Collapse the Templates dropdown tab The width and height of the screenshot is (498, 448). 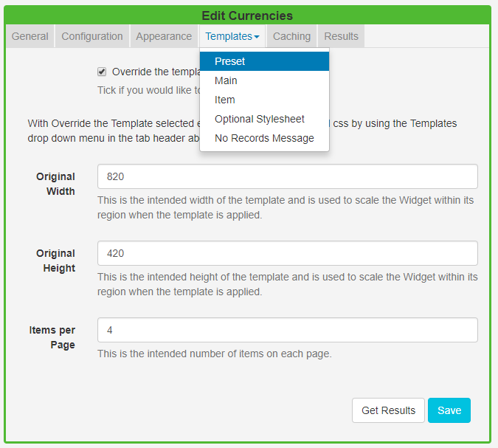[x=232, y=36]
